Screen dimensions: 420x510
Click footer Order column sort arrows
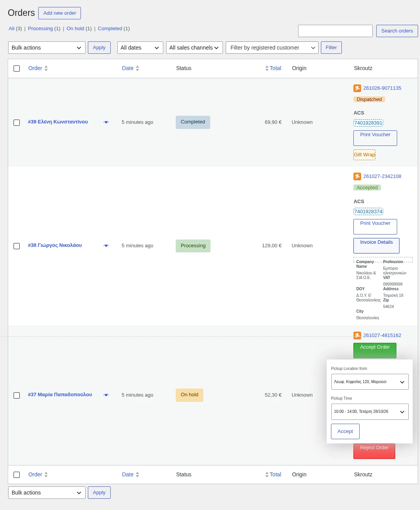46,475
